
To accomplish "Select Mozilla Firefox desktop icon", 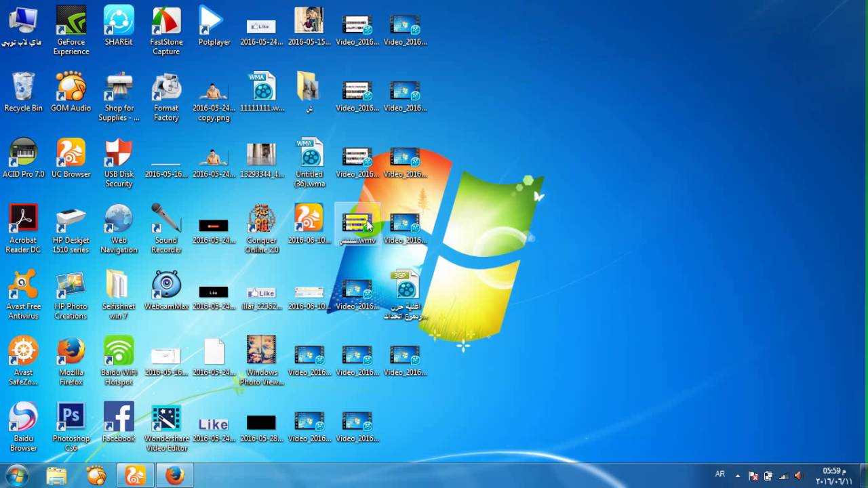I will (71, 361).
